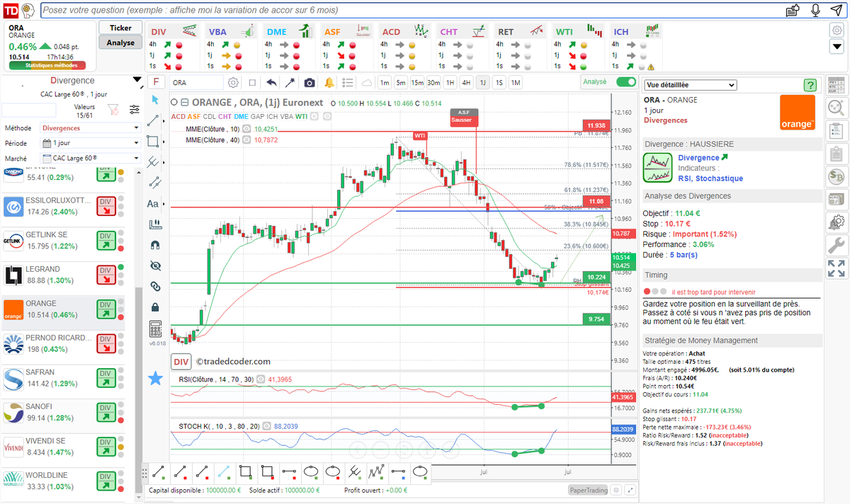Open the list view icon in chart toolbar
Screen dimensions: 850x504
[347, 82]
